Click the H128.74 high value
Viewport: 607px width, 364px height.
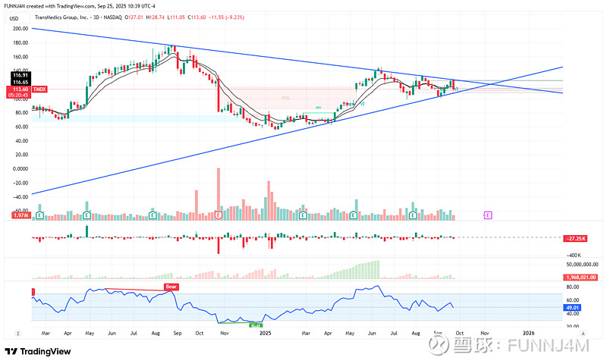pyautogui.click(x=156, y=17)
